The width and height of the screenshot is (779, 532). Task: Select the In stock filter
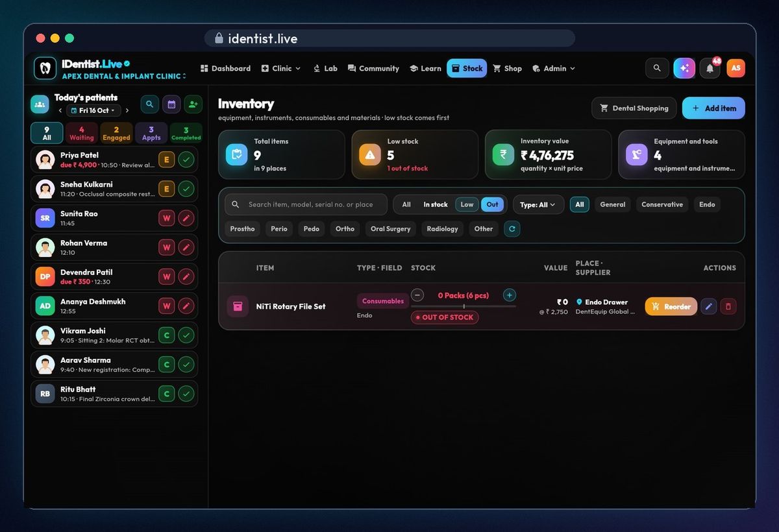436,204
